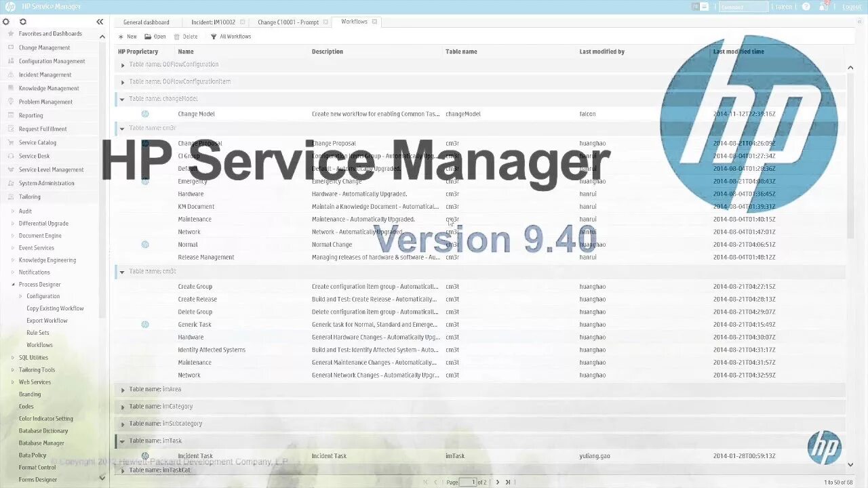Open the help question-mark icon
The height and width of the screenshot is (488, 868).
[x=806, y=7]
